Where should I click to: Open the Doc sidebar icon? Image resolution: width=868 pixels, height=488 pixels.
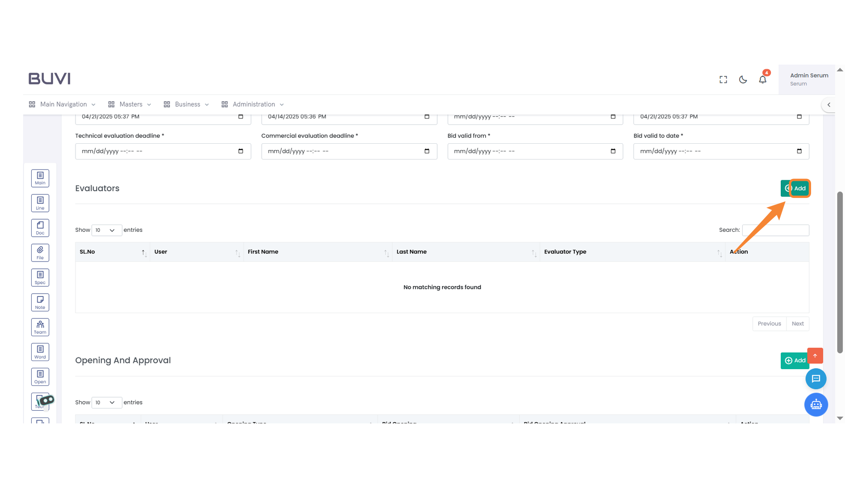(x=40, y=228)
